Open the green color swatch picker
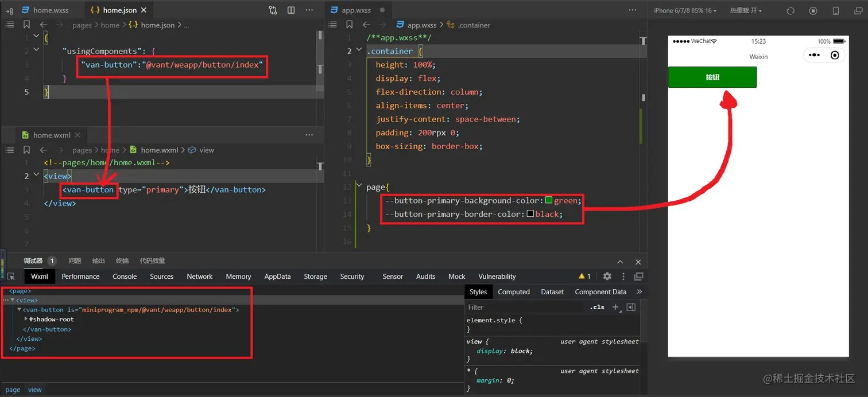This screenshot has height=397, width=868. [x=549, y=200]
